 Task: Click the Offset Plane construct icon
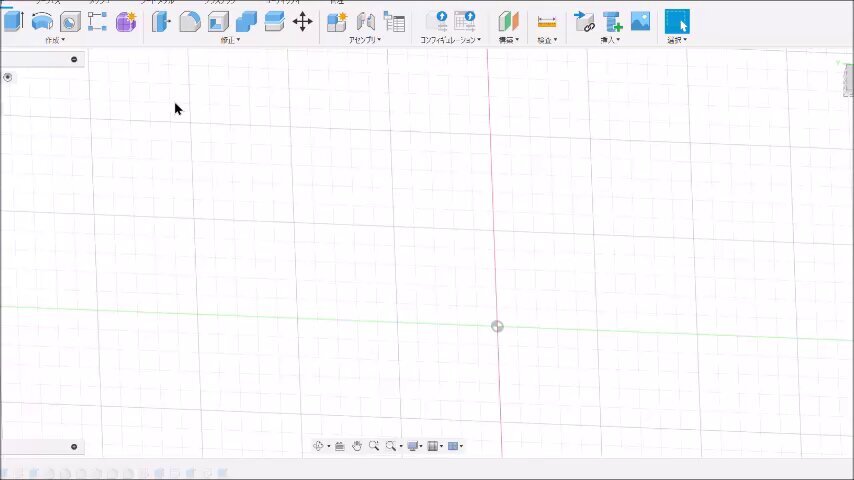tap(508, 22)
